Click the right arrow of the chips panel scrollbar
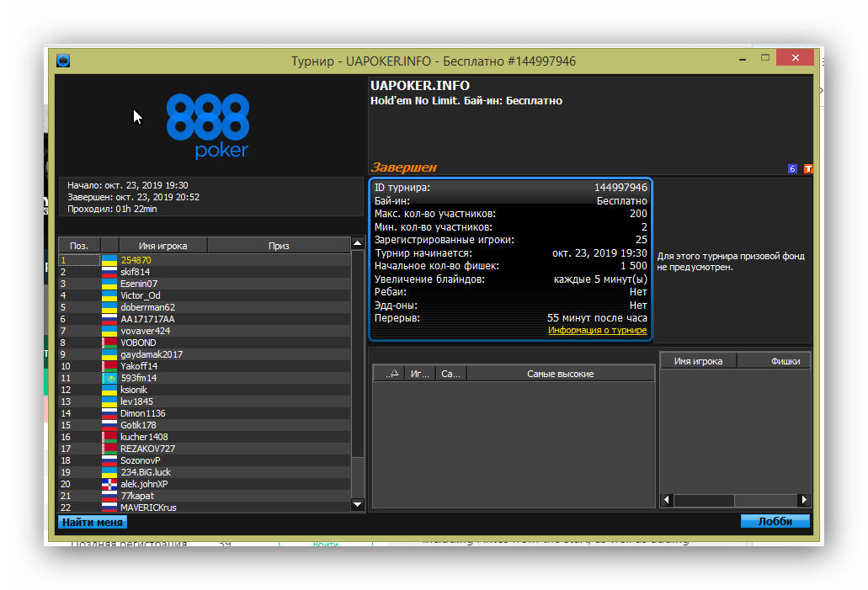Screen dimensions: 868x590 [804, 500]
